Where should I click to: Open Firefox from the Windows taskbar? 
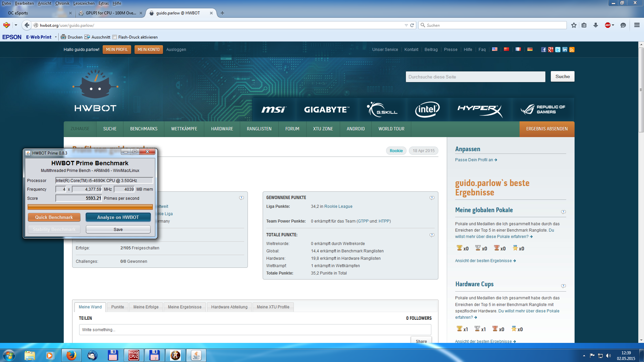(x=71, y=355)
